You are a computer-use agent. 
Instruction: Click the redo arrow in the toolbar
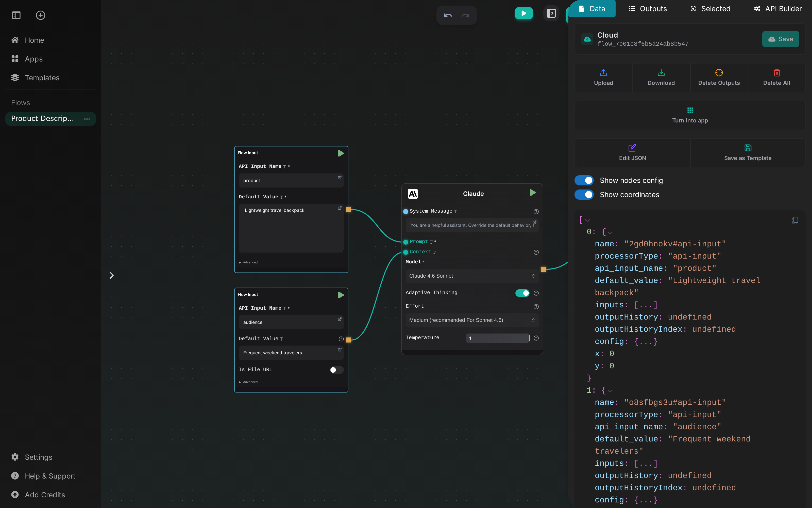tap(465, 15)
